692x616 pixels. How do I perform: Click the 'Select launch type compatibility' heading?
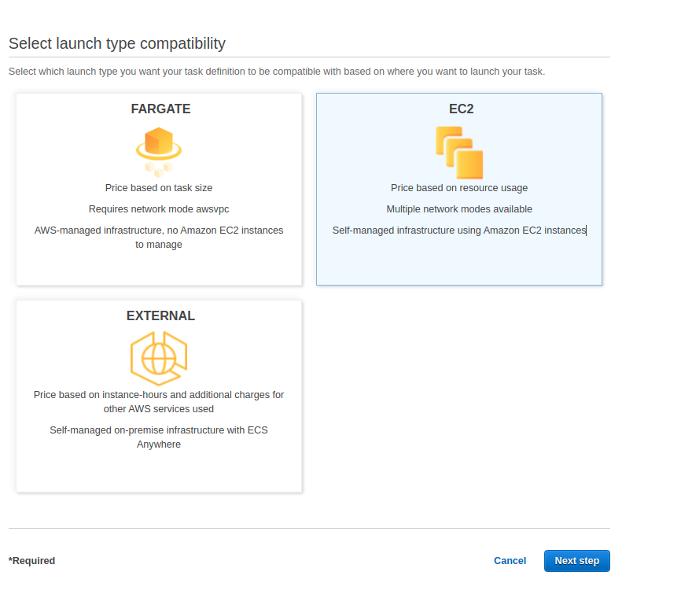(117, 44)
